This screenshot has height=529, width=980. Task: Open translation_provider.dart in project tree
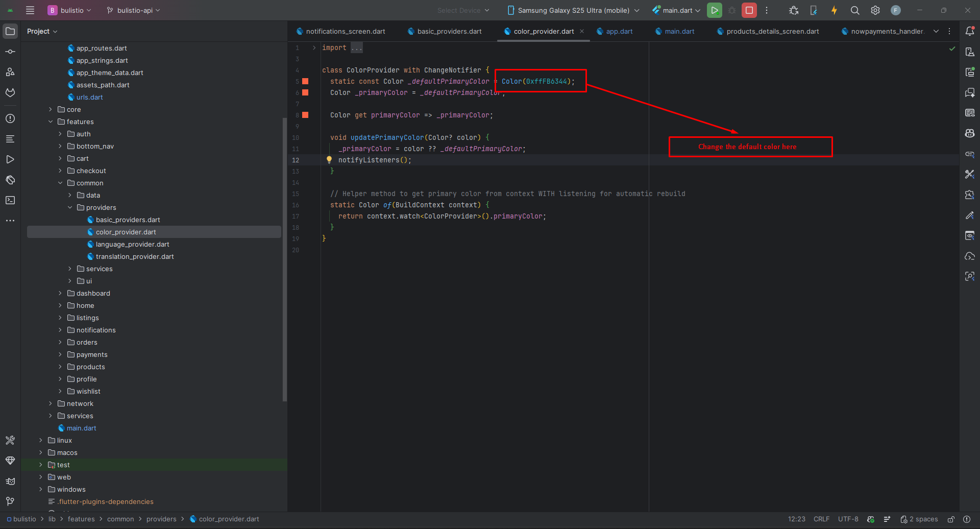(135, 256)
